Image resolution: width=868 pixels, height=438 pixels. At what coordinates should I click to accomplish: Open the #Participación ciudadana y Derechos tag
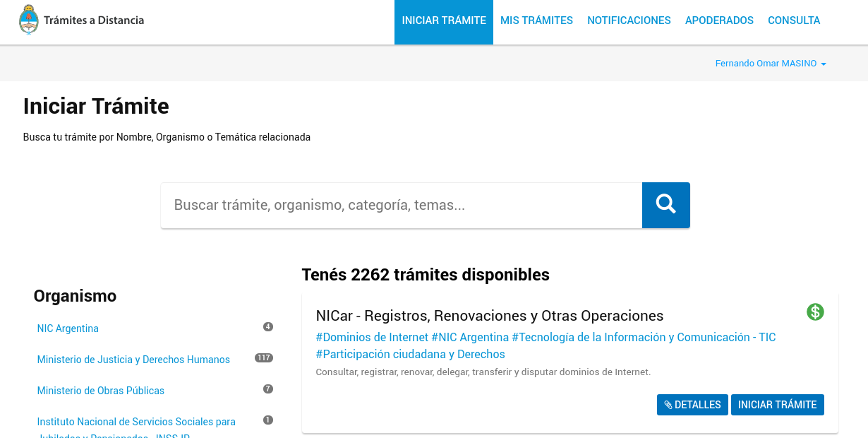pos(409,354)
